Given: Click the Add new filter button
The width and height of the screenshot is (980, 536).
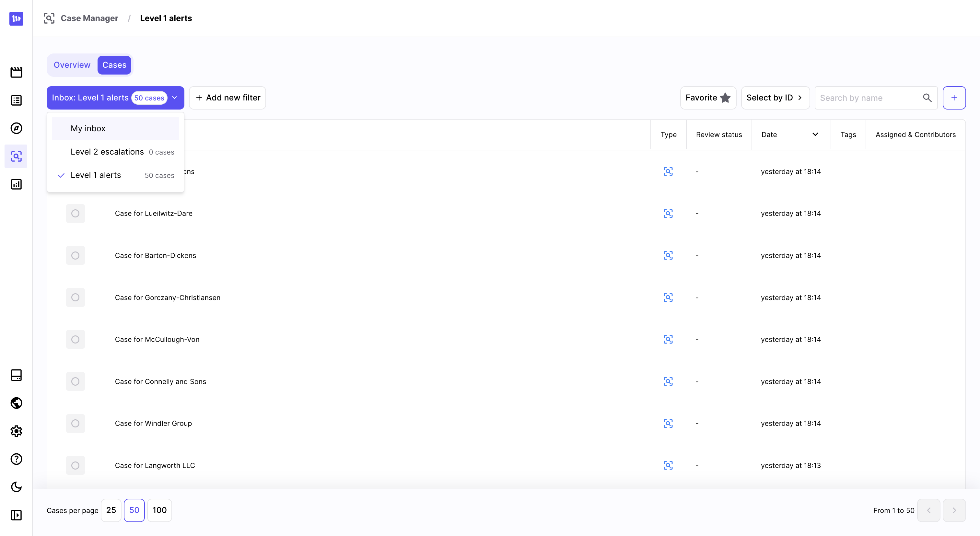Looking at the screenshot, I should (x=227, y=98).
